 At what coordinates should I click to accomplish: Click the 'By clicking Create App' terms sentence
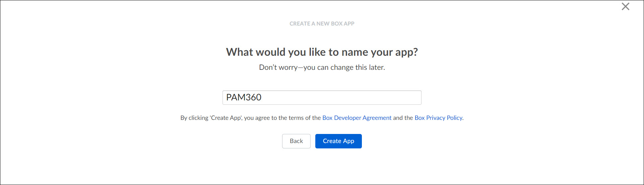[250, 118]
